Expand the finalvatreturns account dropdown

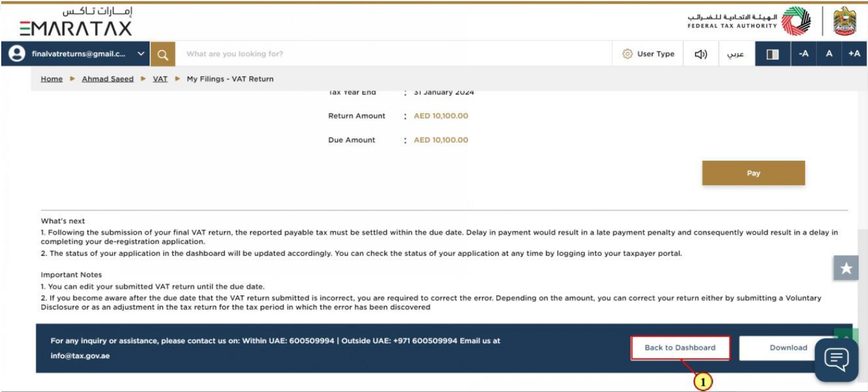coord(141,54)
